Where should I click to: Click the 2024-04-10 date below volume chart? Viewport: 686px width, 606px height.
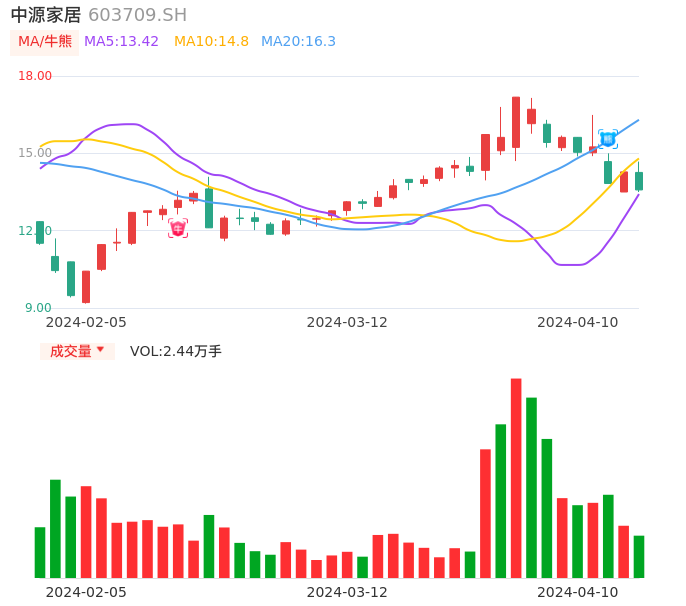577,592
